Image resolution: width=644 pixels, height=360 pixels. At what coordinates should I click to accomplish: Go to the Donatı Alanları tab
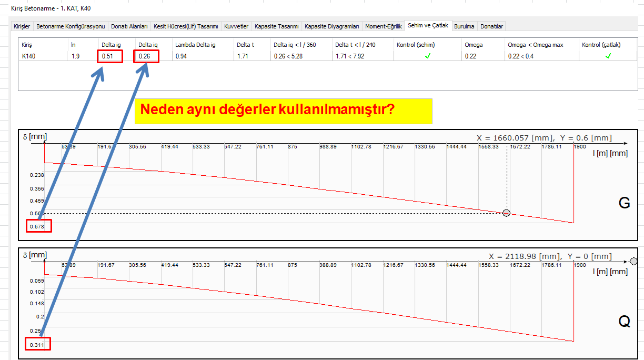129,26
